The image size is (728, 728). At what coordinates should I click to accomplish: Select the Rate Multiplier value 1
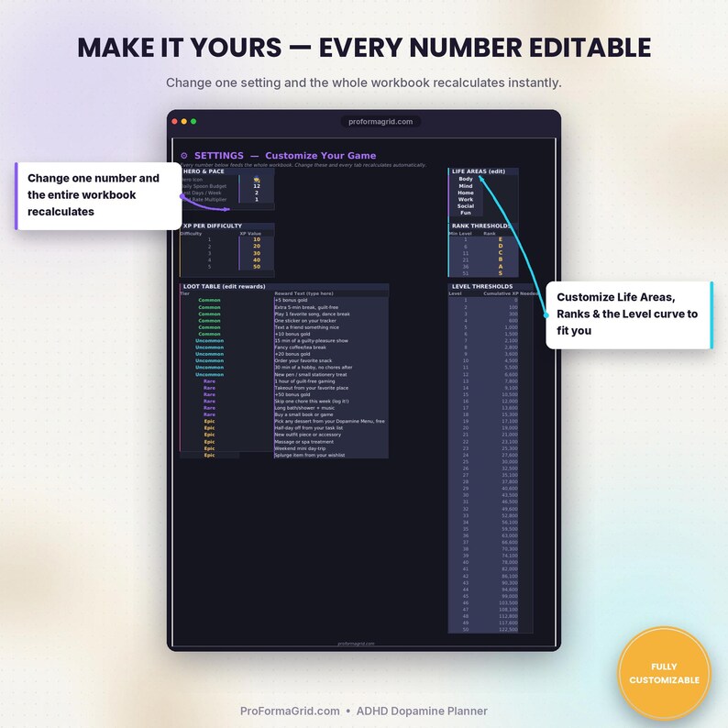pyautogui.click(x=257, y=200)
